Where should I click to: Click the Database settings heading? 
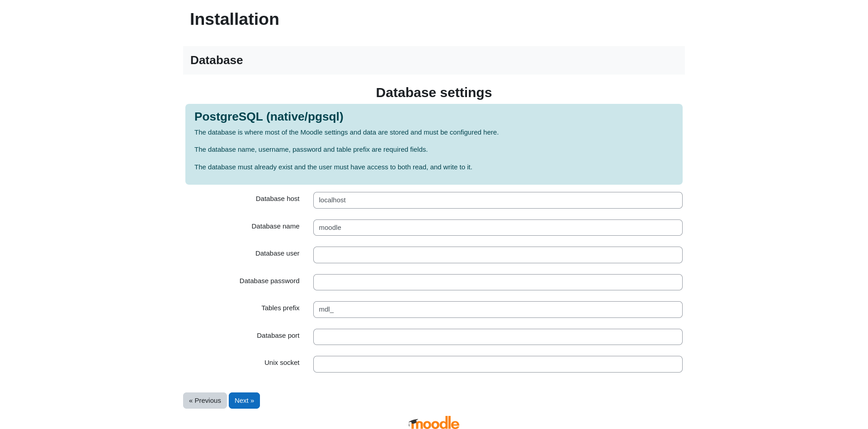click(x=434, y=93)
